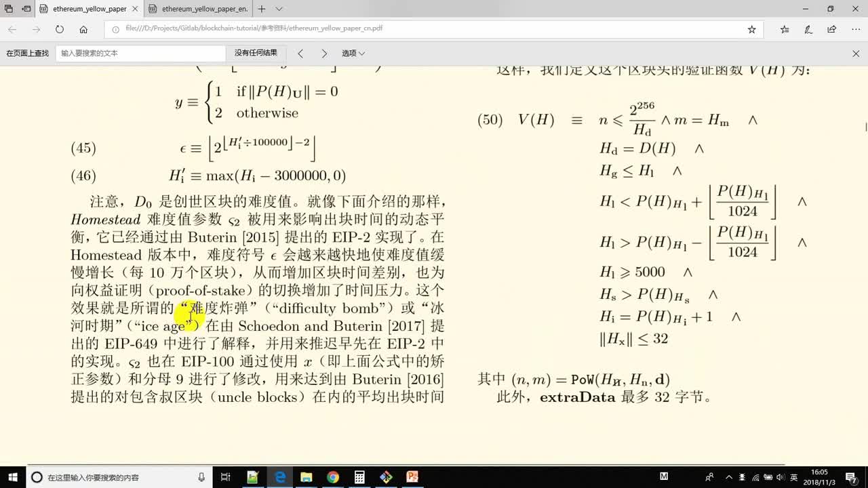
Task: Click the find-on-page search box
Action: [140, 53]
